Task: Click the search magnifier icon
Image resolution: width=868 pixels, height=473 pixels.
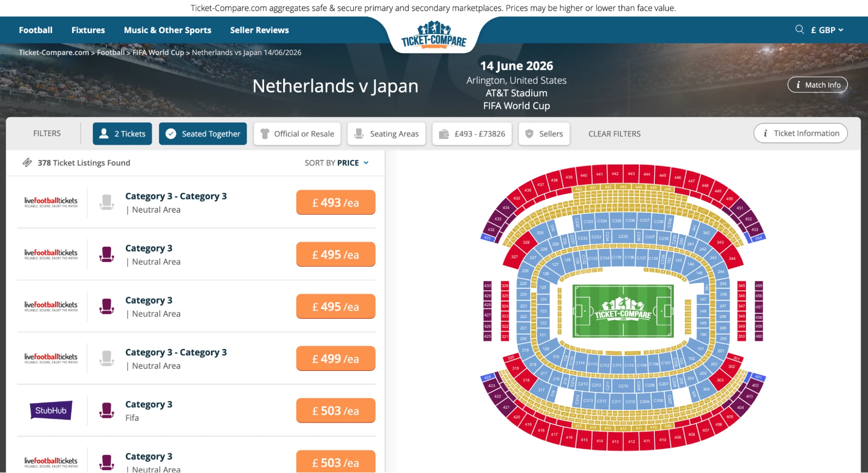Action: point(799,30)
